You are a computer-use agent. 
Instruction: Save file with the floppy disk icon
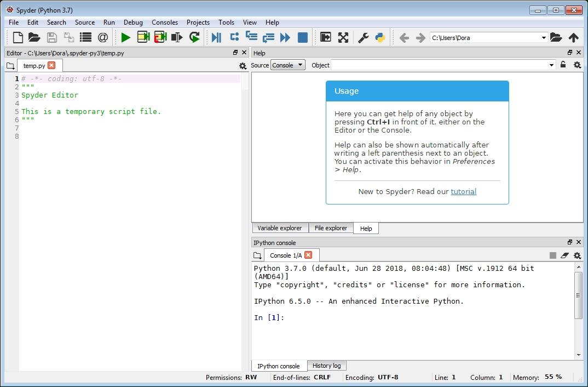pos(52,37)
